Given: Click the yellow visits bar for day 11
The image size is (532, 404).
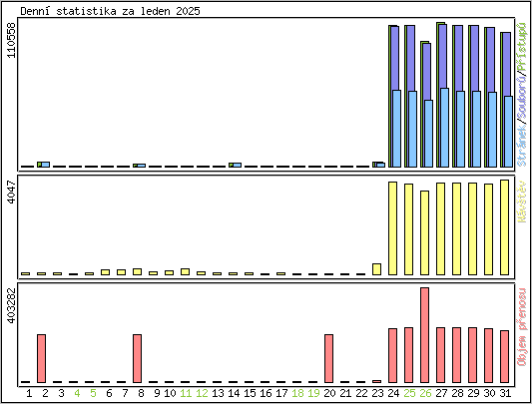Looking at the screenshot, I should tap(185, 271).
